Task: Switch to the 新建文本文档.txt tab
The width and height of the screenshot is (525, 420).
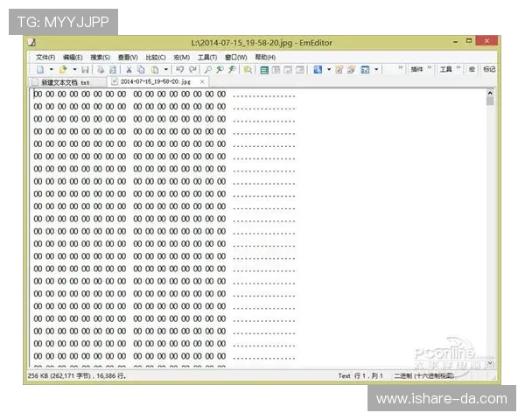Action: [66, 81]
